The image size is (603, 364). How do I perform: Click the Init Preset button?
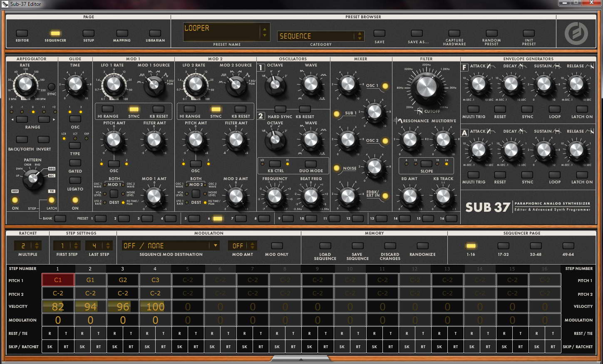coord(529,34)
